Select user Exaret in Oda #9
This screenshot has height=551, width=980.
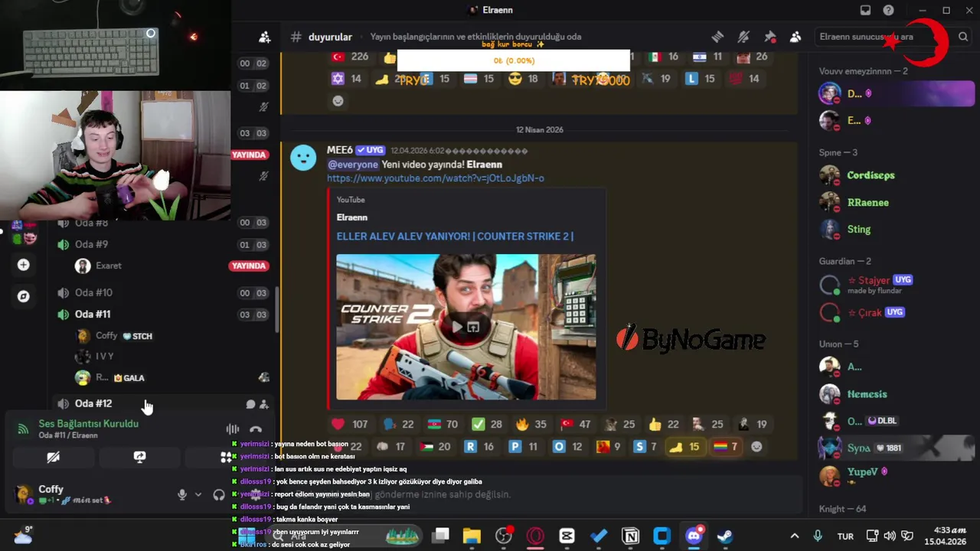[109, 266]
